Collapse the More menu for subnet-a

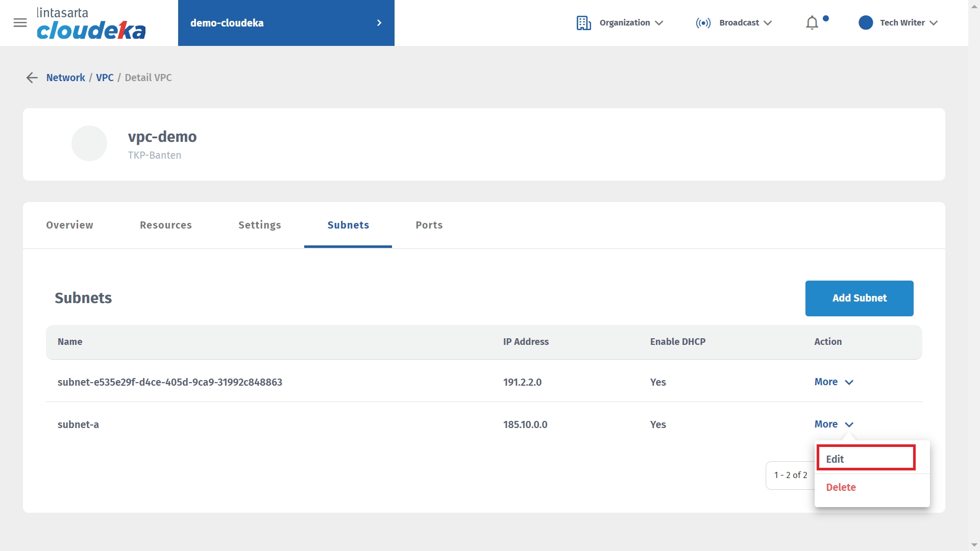click(834, 424)
